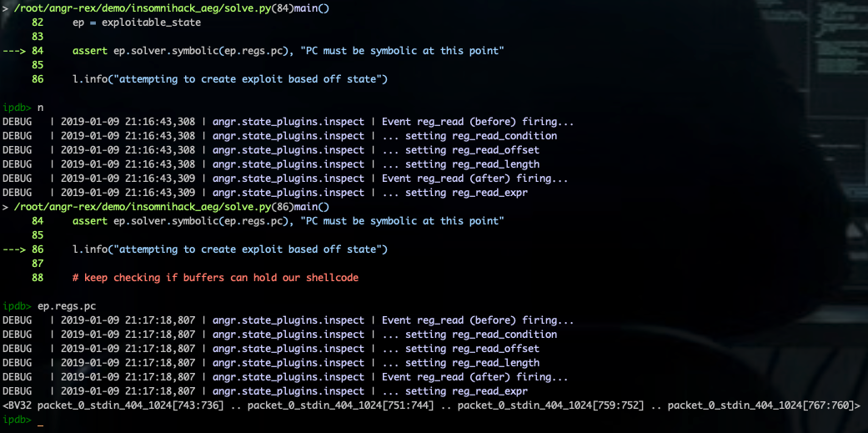Click 'packet_0_stdin_404_1024[759:752]' in output
The image size is (868, 433).
[x=551, y=405]
